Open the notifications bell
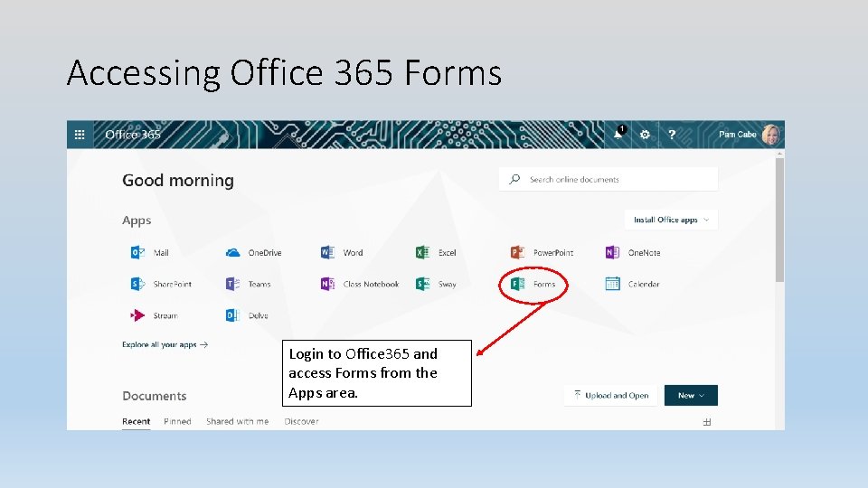Screen dimensions: 868x488 click(618, 134)
